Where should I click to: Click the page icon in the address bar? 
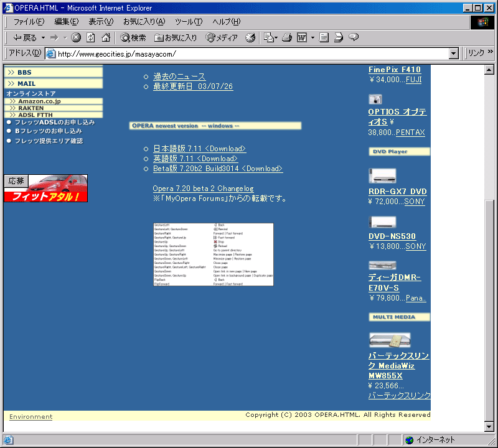point(51,54)
